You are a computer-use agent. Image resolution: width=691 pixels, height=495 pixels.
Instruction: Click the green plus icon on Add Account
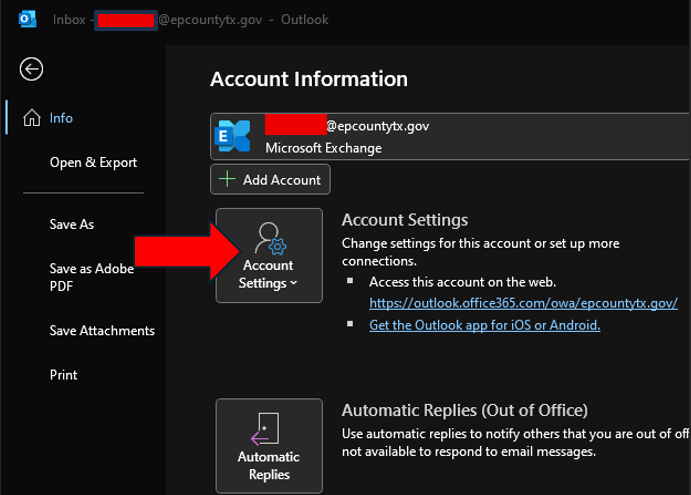coord(227,179)
